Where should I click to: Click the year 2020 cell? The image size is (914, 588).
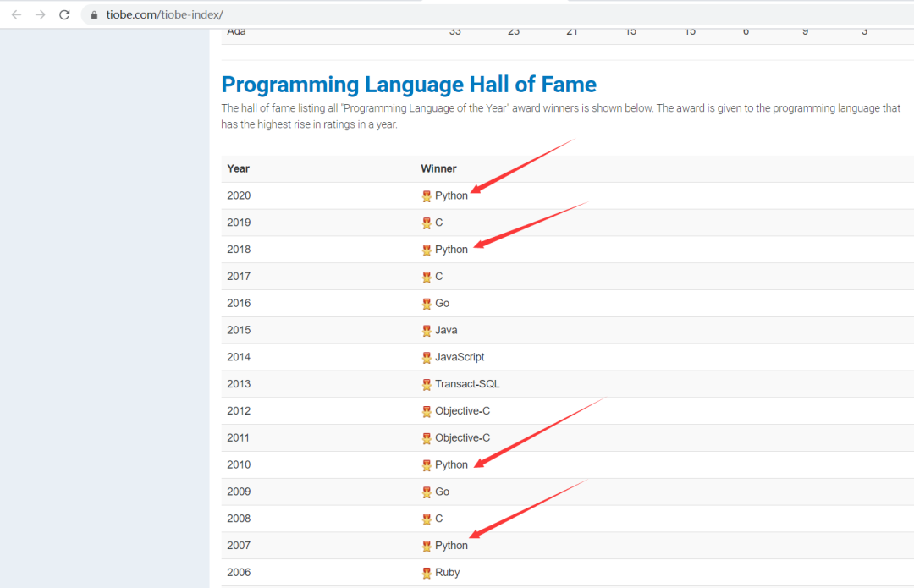pyautogui.click(x=239, y=195)
